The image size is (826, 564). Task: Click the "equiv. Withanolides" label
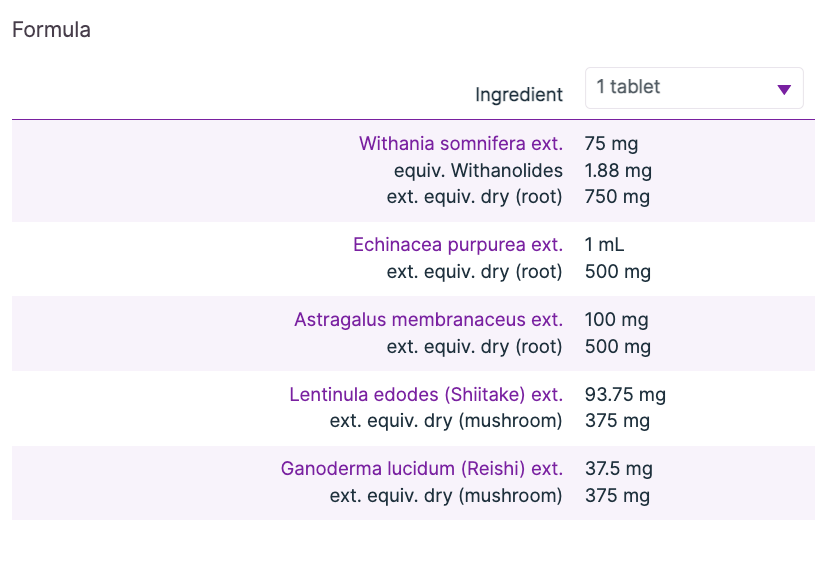(478, 171)
